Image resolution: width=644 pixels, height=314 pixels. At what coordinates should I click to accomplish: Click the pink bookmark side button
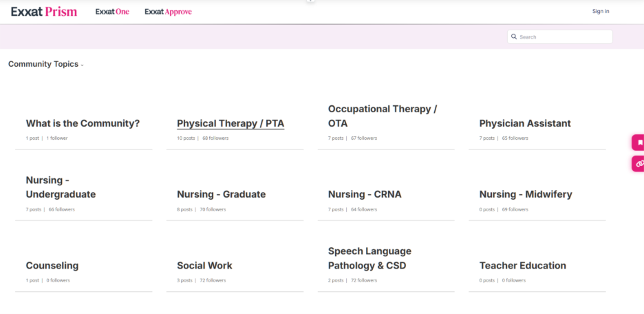coord(639,143)
